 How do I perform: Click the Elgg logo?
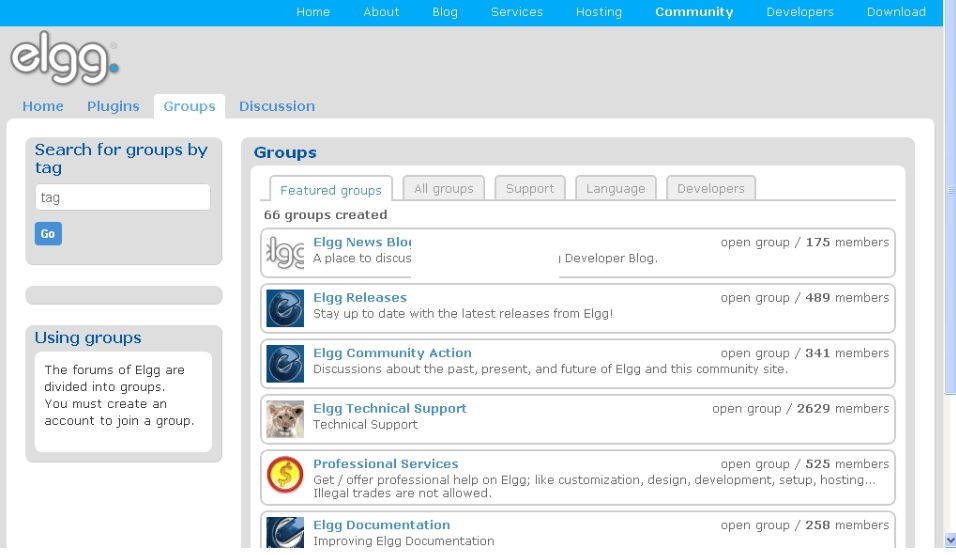tap(65, 58)
